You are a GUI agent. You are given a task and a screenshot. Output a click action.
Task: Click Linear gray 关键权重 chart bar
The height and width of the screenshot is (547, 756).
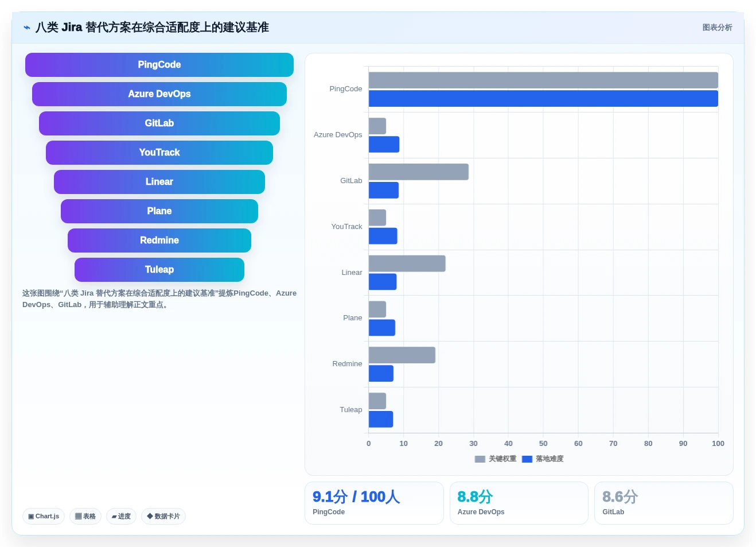pos(407,264)
